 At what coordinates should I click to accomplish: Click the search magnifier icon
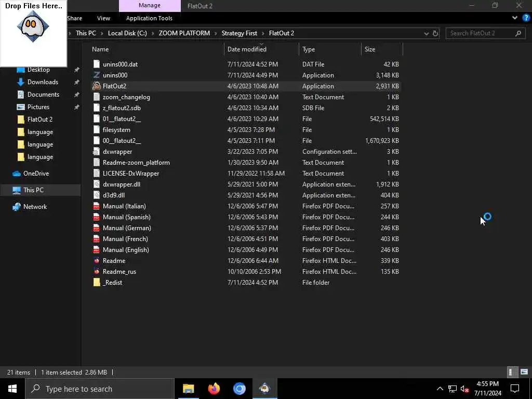point(518,33)
